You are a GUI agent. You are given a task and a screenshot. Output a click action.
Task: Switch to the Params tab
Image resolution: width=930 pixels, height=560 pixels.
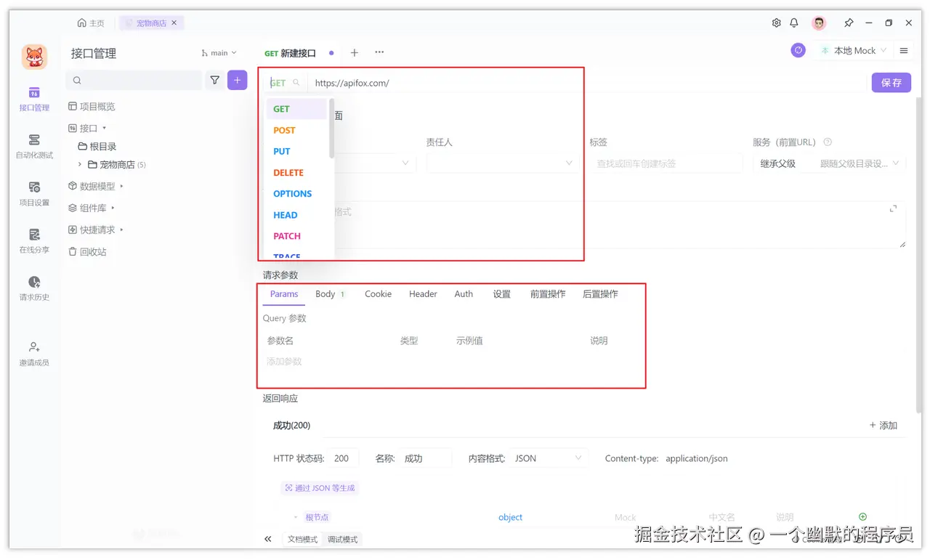click(x=284, y=294)
